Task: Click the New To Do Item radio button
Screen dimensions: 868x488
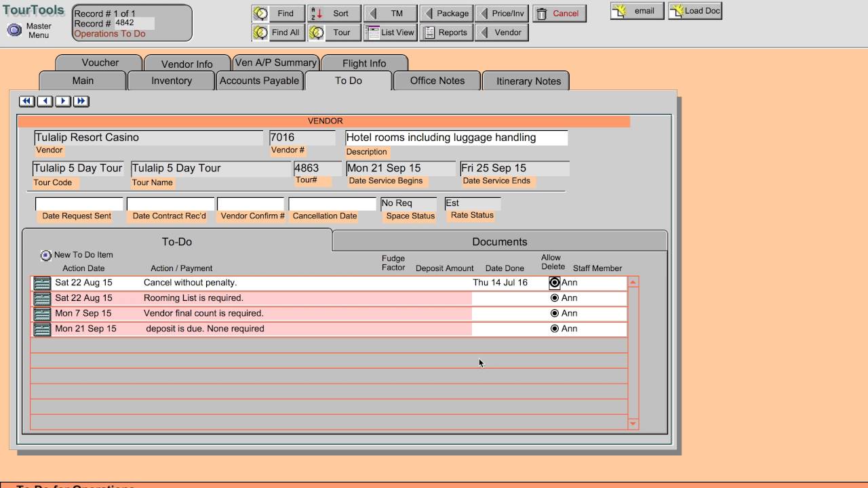Action: pos(45,256)
